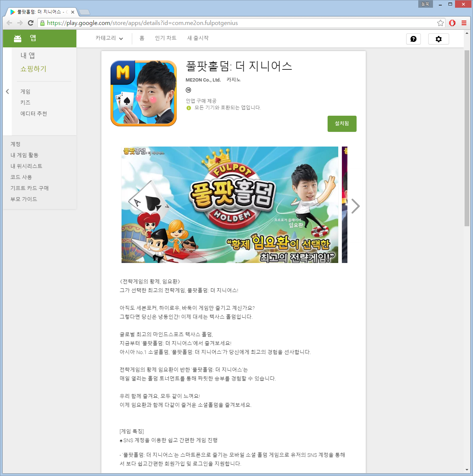This screenshot has height=476, width=473.
Task: Open the 게임 category in sidebar
Action: click(x=25, y=91)
